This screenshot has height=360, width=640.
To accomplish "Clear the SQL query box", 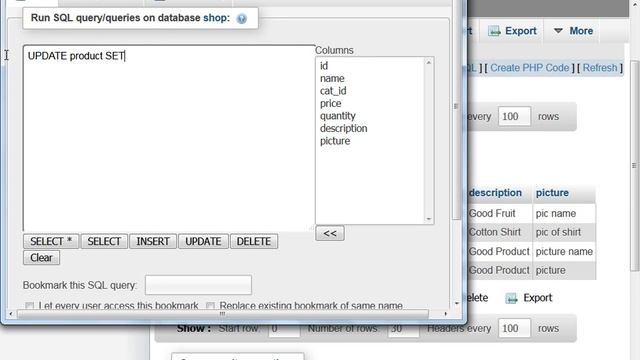I will click(41, 258).
